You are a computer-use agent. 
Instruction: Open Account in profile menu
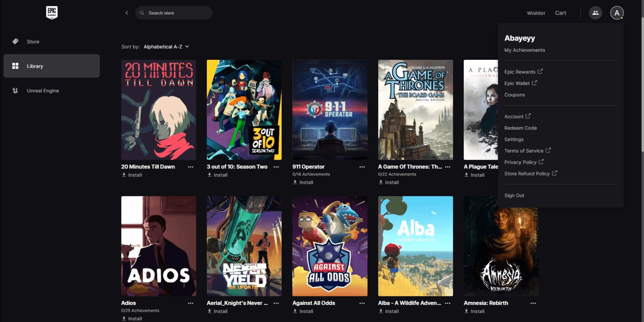517,116
